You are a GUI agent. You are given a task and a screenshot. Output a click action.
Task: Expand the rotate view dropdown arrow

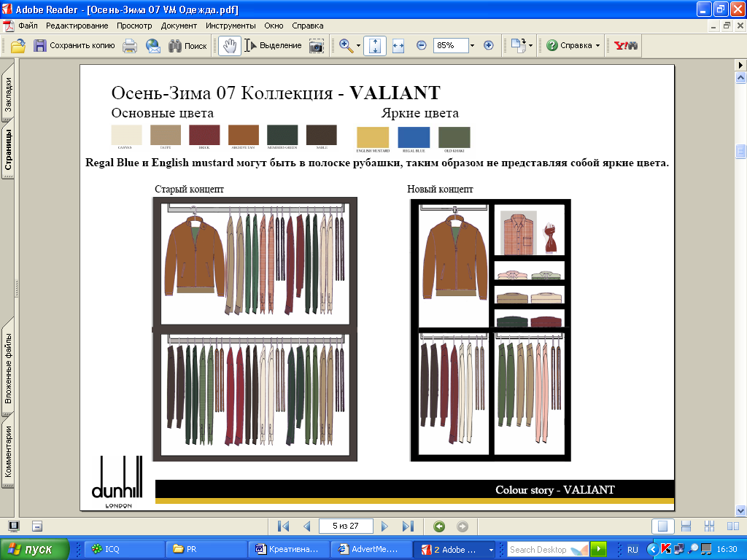tap(531, 46)
